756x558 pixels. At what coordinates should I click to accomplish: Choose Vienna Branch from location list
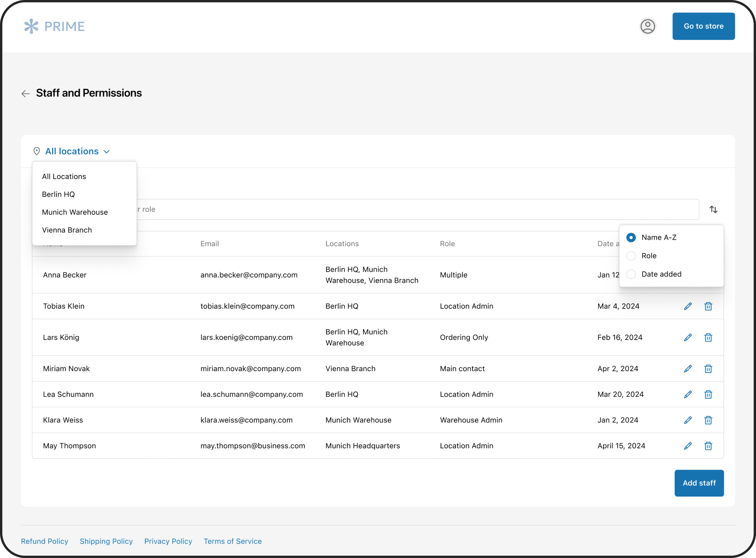pos(67,230)
